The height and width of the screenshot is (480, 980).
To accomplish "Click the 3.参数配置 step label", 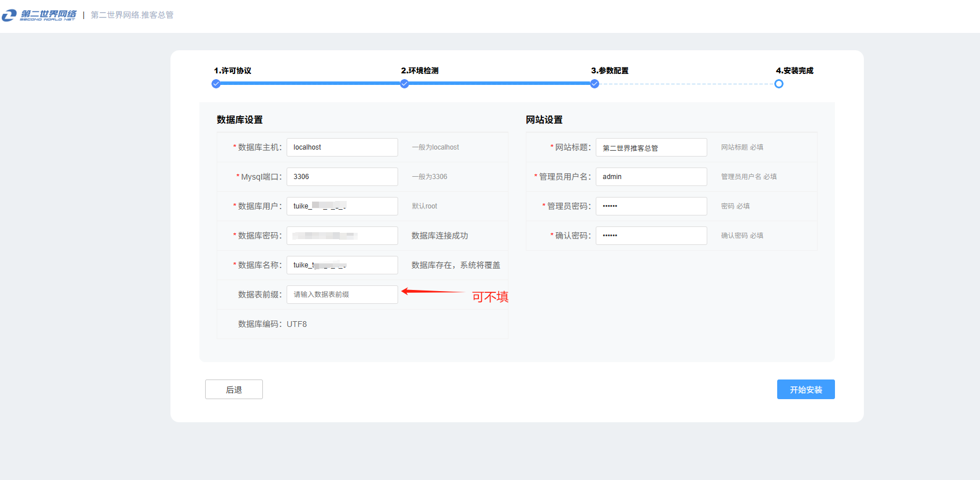I will coord(610,70).
